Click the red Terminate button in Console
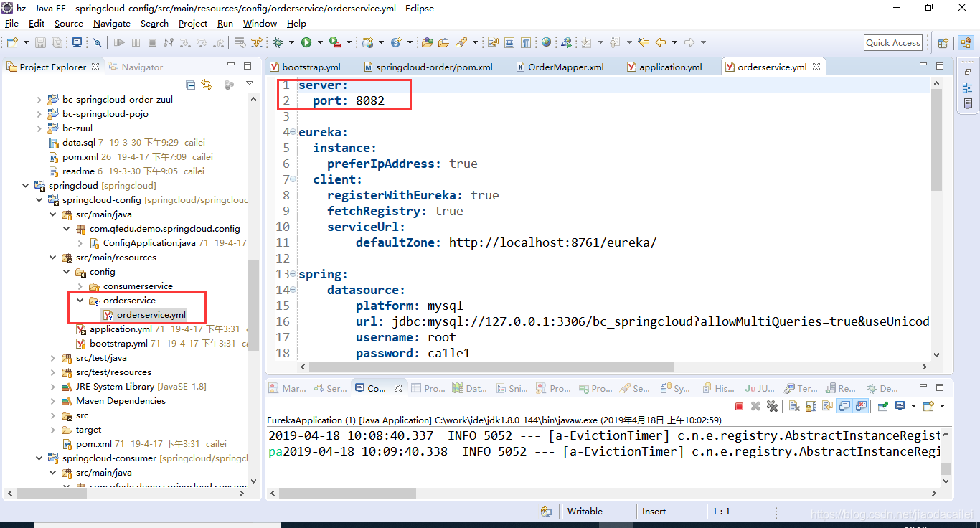 pos(739,406)
